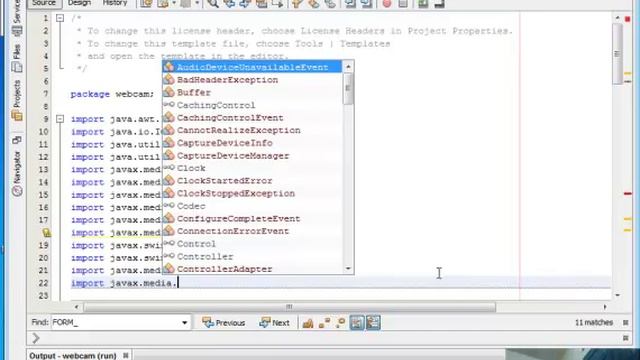
Task: Switch to the Source tab
Action: (x=44, y=3)
